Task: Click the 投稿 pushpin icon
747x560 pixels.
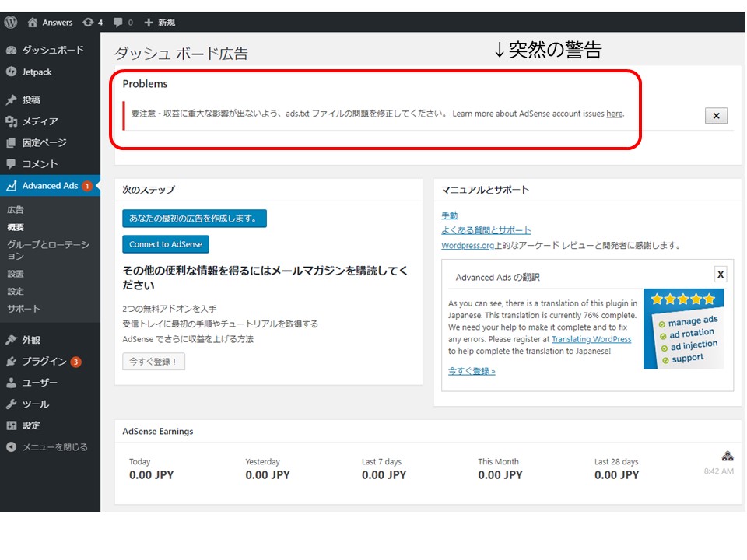Action: (x=12, y=100)
